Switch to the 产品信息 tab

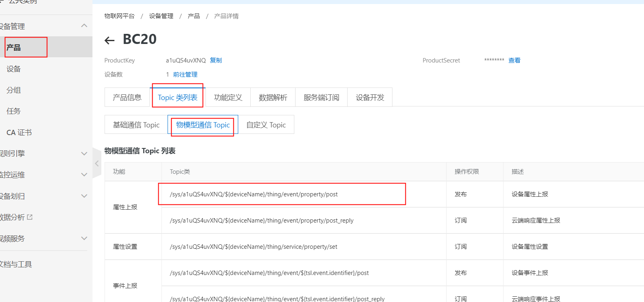tap(127, 97)
